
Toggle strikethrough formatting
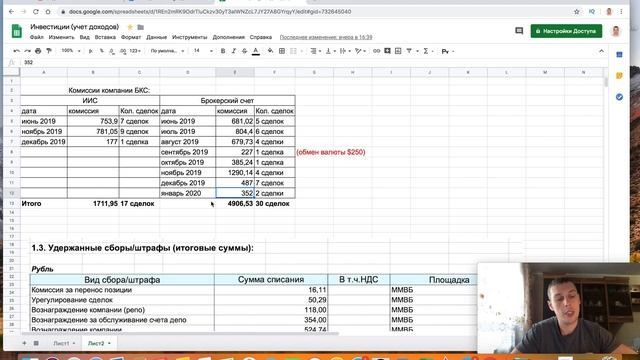(x=244, y=51)
